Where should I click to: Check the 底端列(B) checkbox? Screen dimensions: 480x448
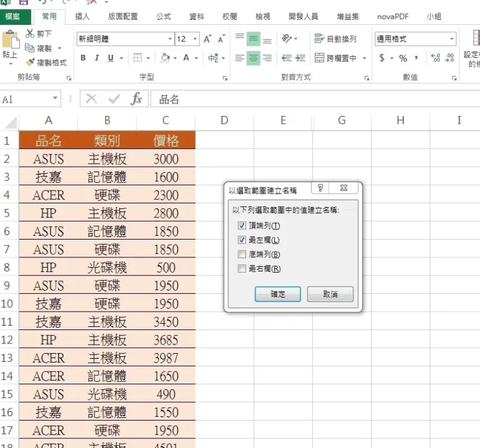(242, 254)
